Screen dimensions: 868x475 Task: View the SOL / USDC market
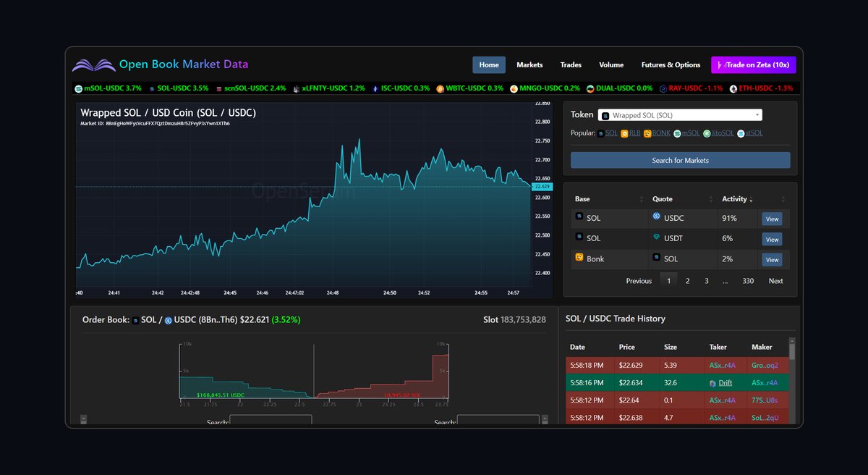772,219
